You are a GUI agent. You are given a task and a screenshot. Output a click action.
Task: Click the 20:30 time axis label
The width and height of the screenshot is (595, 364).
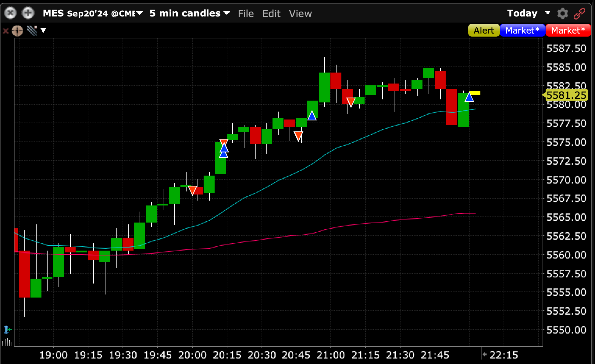tap(262, 355)
